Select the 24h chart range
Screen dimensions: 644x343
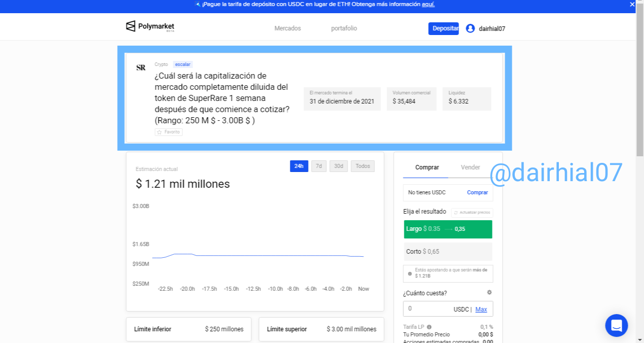pos(299,166)
